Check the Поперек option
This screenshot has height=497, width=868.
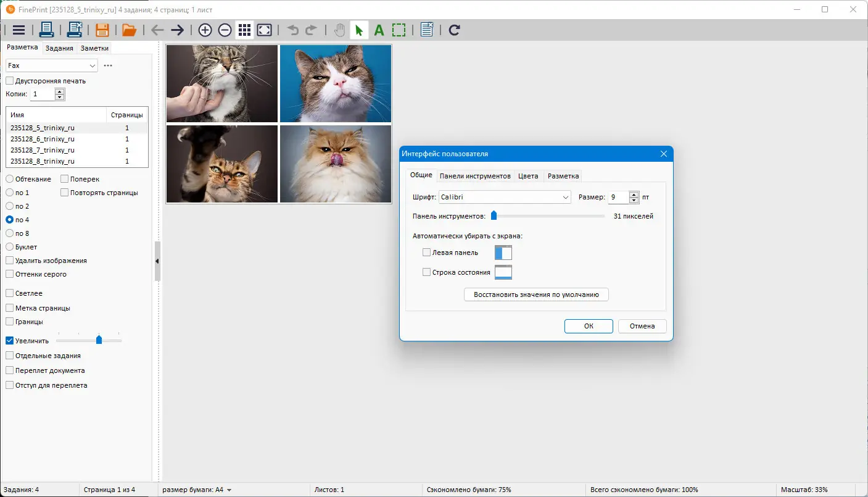(65, 179)
